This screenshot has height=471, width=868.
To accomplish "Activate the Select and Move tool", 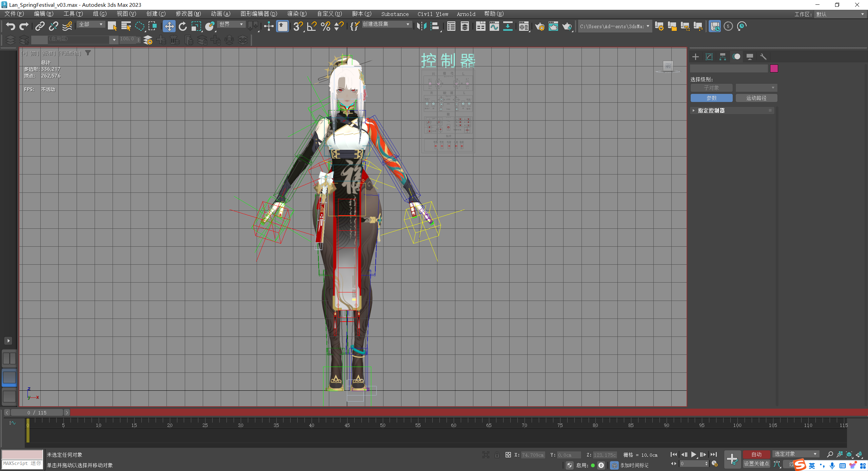I will [169, 26].
